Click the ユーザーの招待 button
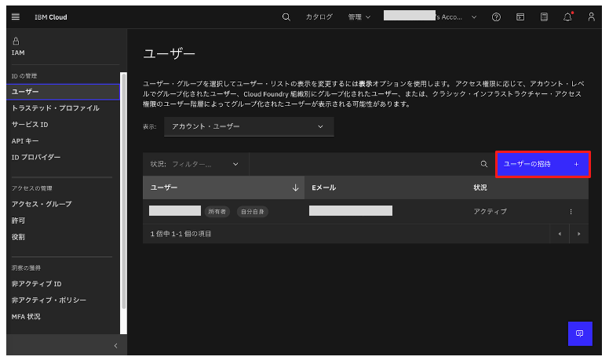This screenshot has width=609, height=364. coord(542,164)
